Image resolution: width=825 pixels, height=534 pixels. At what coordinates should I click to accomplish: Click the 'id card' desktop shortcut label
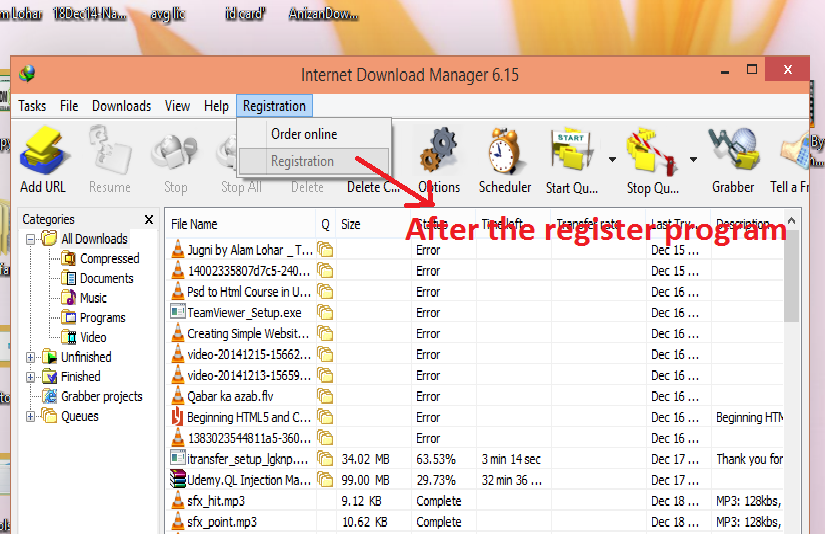pyautogui.click(x=245, y=13)
